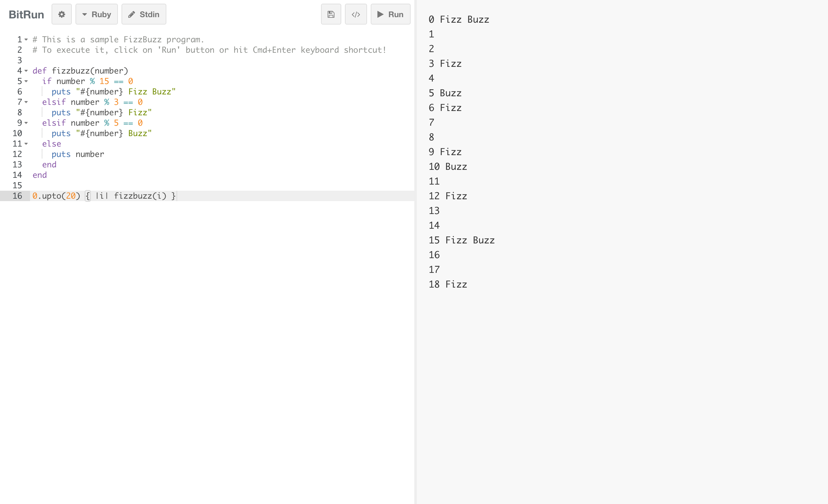Click the 0.upto(20) code line
Image resolution: width=828 pixels, height=504 pixels.
103,196
